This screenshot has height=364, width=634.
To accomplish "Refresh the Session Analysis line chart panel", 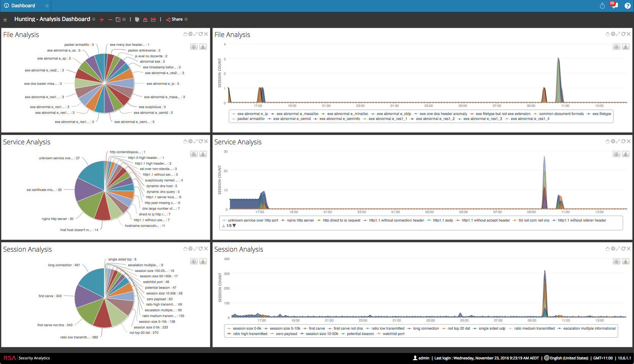I will (623, 249).
